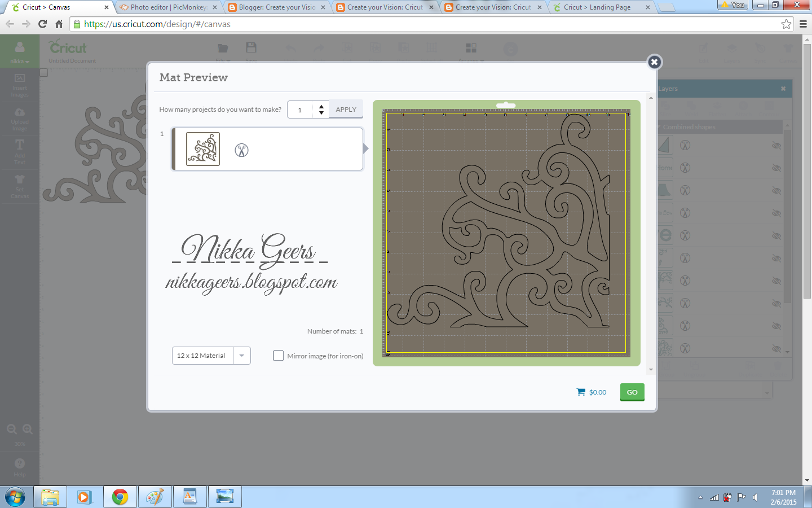Viewport: 812px width, 508px height.
Task: Click the Add Text tool
Action: (x=20, y=151)
